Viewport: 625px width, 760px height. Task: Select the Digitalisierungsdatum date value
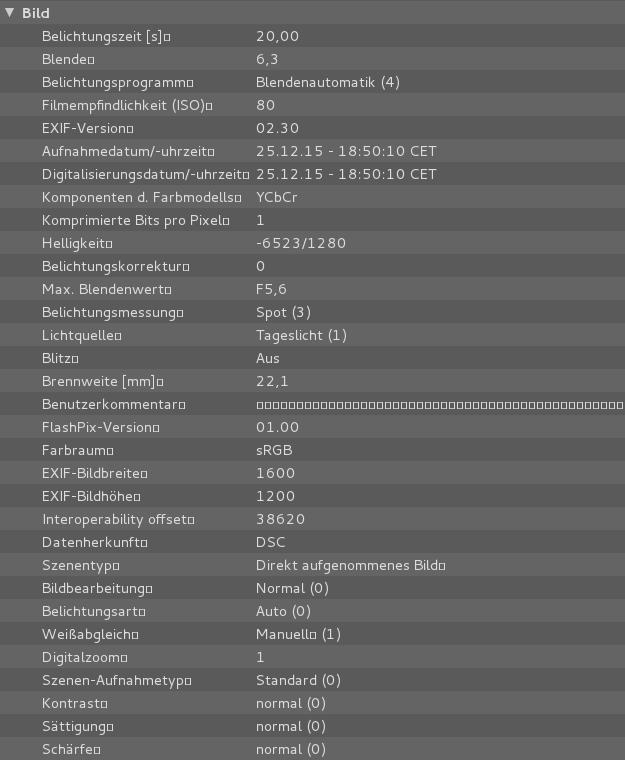coord(346,174)
